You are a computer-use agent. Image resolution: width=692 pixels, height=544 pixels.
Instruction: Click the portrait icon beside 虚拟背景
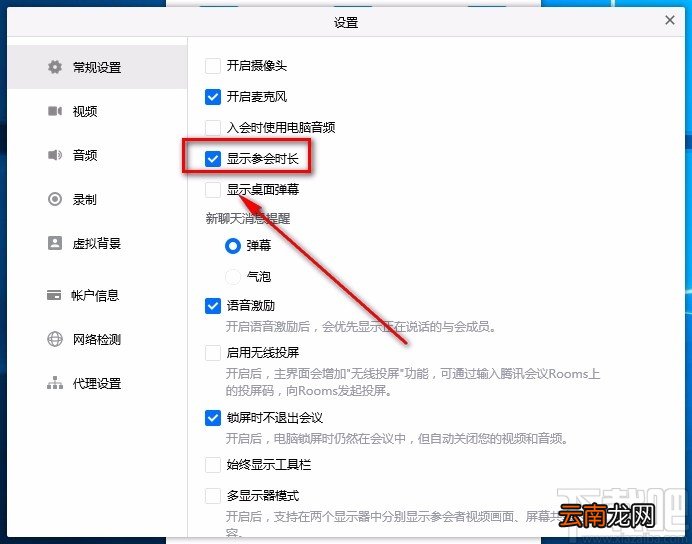(55, 243)
